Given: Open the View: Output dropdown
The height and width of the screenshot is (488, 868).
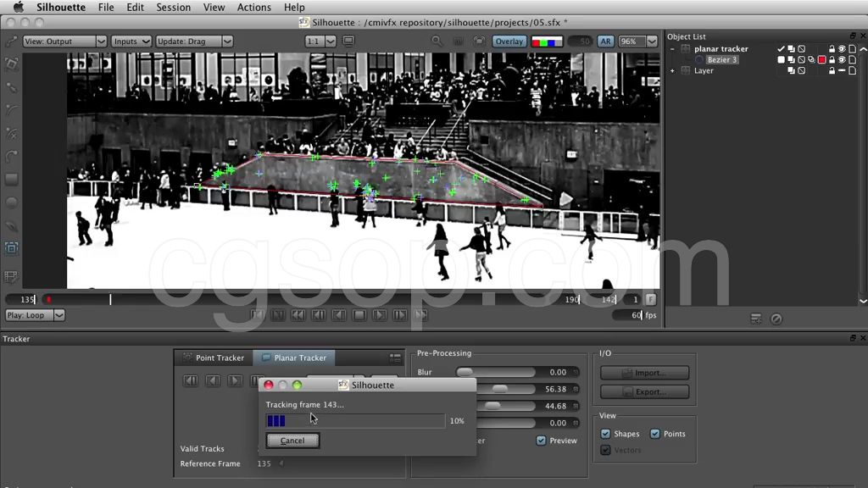Looking at the screenshot, I should [x=64, y=42].
